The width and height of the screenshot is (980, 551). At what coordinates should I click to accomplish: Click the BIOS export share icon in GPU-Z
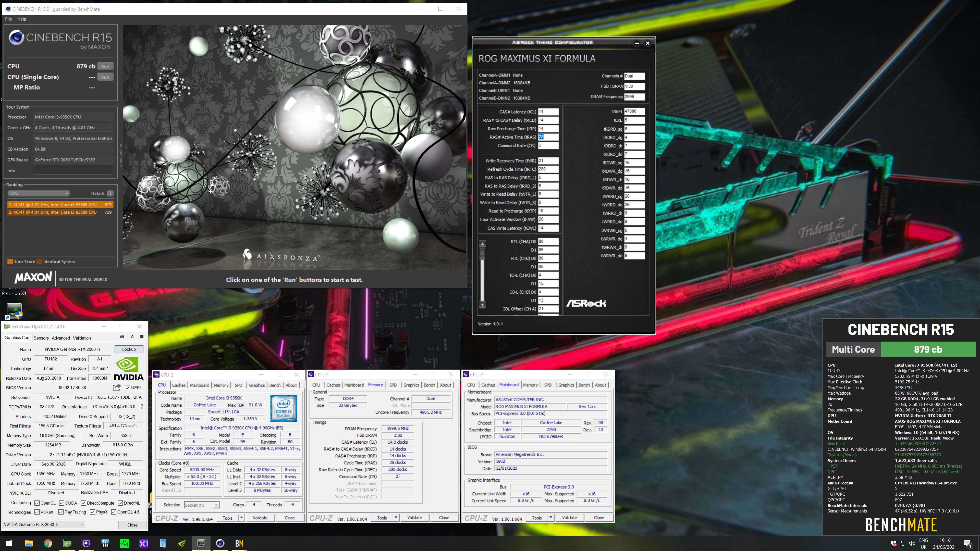coord(117,387)
